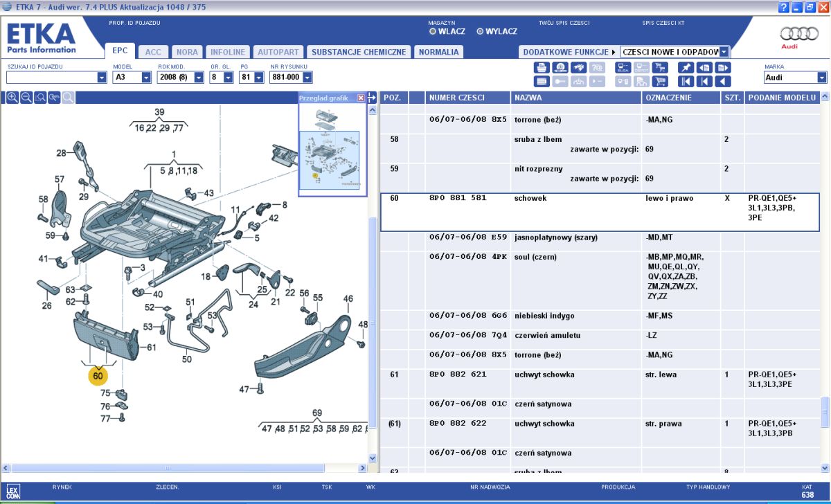831x504 pixels.
Task: Click the zoom-to-area magnifier icon
Action: coord(40,98)
